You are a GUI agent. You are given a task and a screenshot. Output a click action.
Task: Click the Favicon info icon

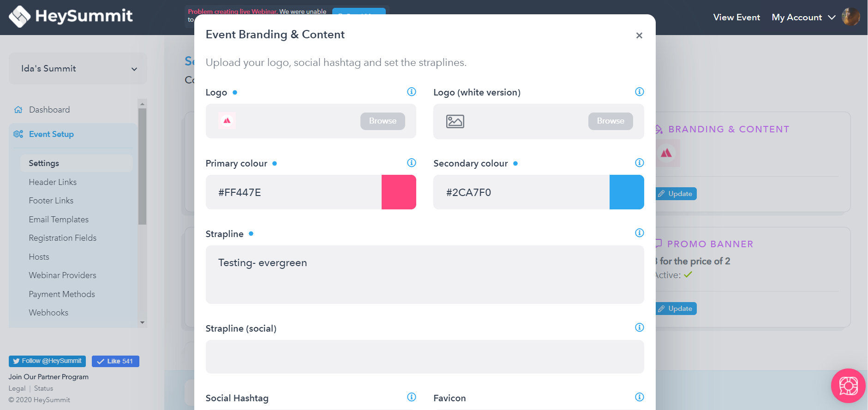coord(640,397)
